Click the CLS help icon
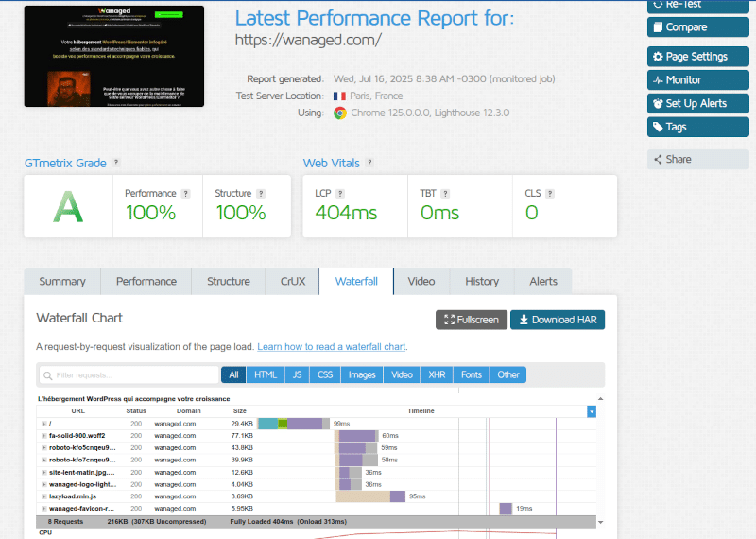The image size is (756, 539). (x=550, y=194)
